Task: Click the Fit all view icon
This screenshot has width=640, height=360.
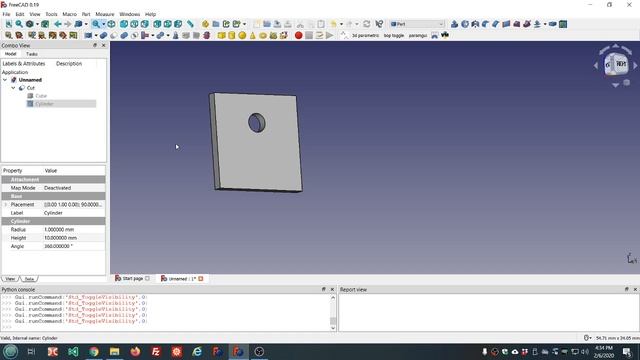Action: [x=9, y=24]
